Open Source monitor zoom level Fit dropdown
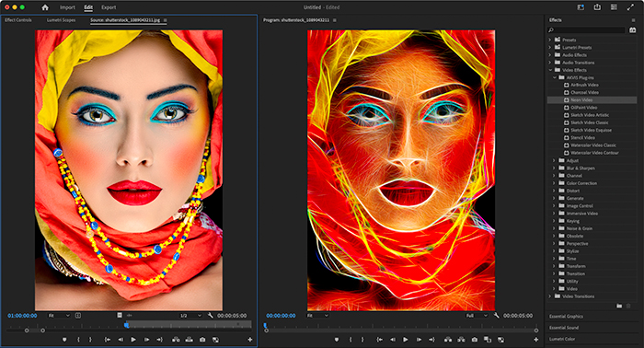Screen dimensions: 644x348 (59, 316)
